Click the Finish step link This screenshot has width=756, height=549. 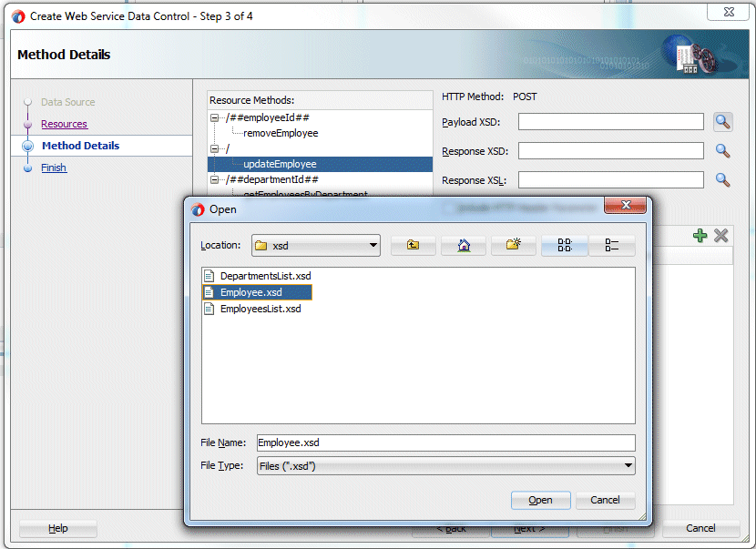pos(54,168)
